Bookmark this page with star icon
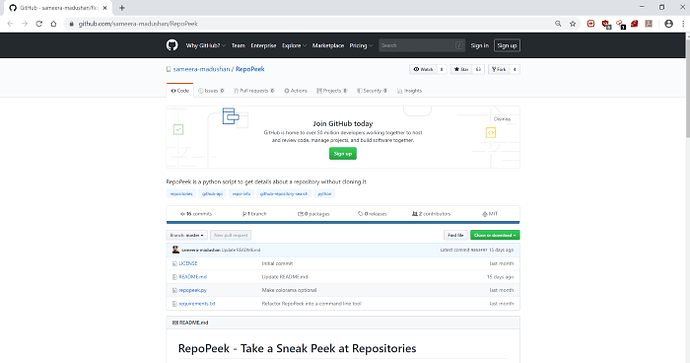This screenshot has width=690, height=363. pyautogui.click(x=573, y=24)
